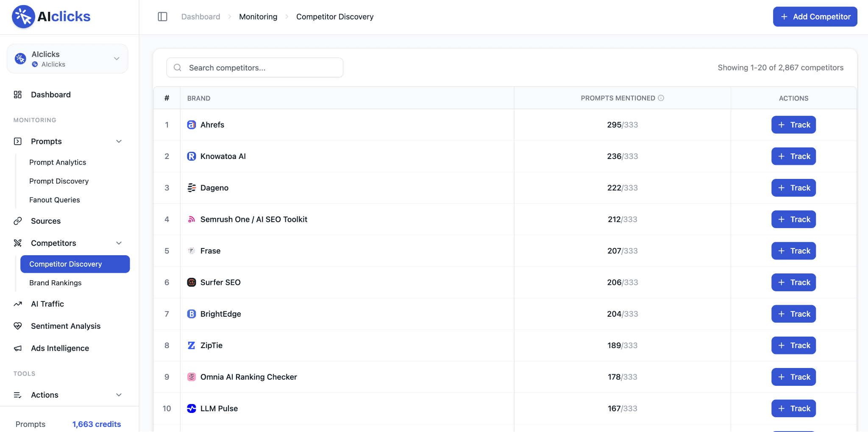The image size is (868, 432).
Task: Select Competitor Discovery menu item
Action: [x=75, y=264]
